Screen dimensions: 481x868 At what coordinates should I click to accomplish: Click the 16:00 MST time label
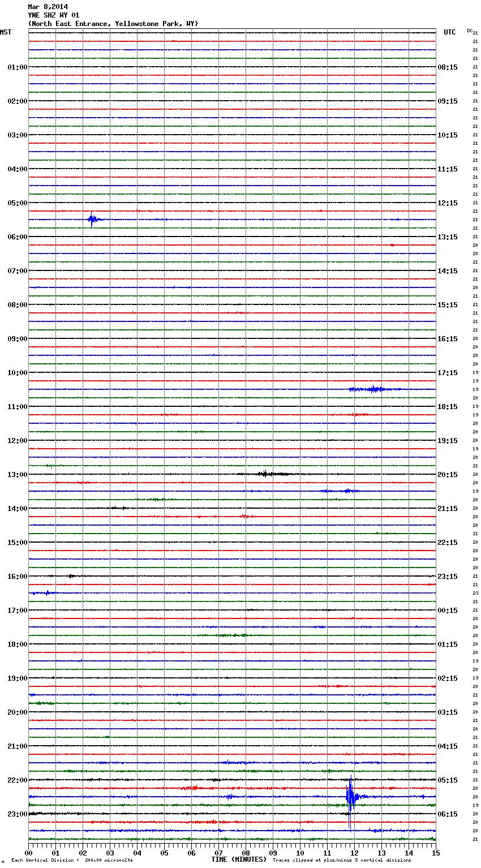(x=17, y=577)
